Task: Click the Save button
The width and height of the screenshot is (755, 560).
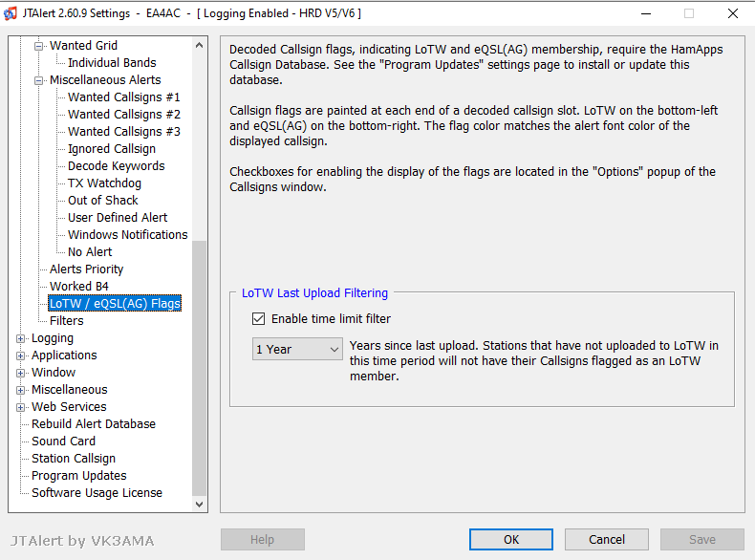Action: (702, 539)
